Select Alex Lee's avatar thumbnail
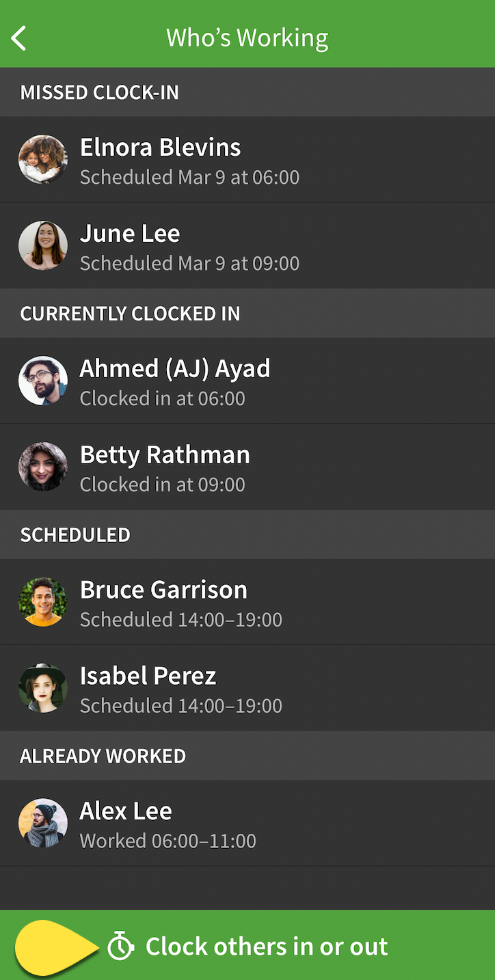The height and width of the screenshot is (980, 495). 42,824
